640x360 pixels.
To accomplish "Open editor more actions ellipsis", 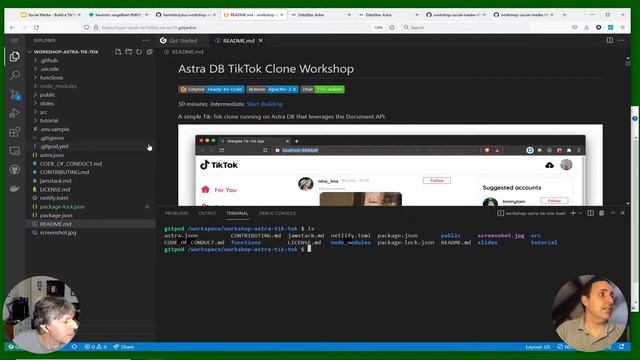I will tap(621, 40).
